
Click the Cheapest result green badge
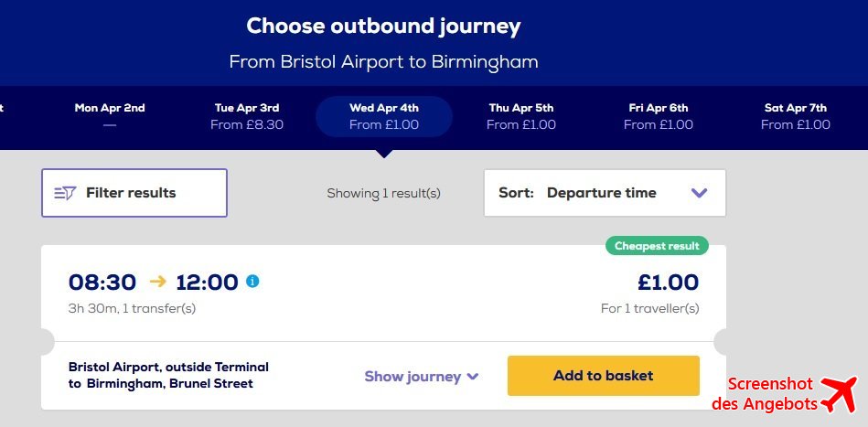tap(657, 246)
